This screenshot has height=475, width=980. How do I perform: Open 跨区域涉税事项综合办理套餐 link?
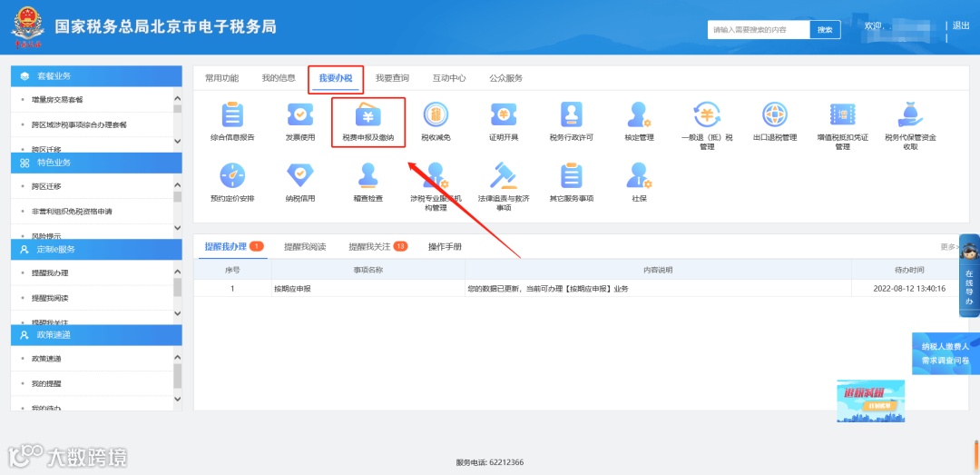point(79,124)
